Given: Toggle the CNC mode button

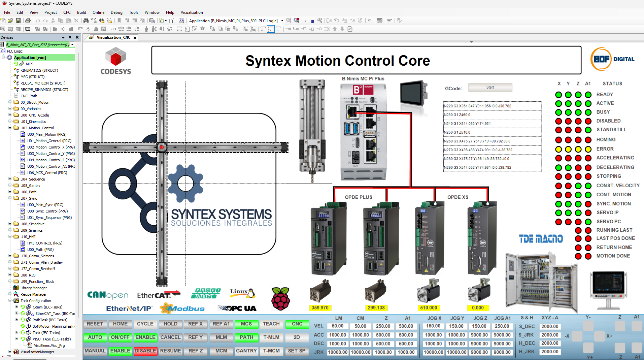Looking at the screenshot, I should [x=297, y=324].
